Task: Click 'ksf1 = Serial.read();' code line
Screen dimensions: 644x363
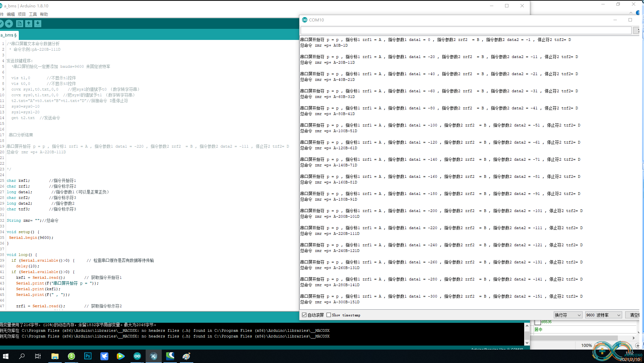Action: 41,277
